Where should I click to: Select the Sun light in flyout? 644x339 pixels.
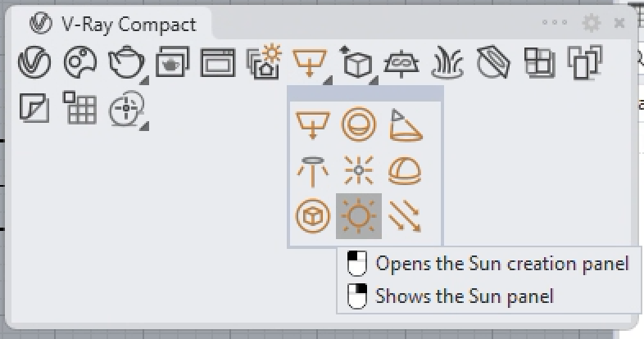tap(359, 216)
